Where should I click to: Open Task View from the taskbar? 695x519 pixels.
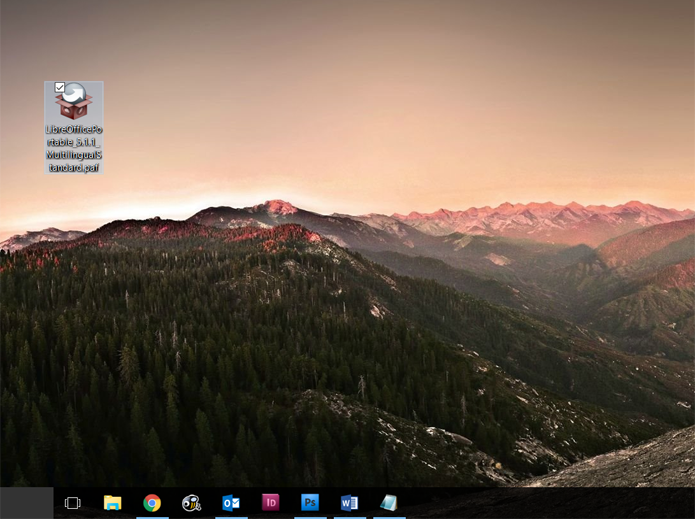73,503
